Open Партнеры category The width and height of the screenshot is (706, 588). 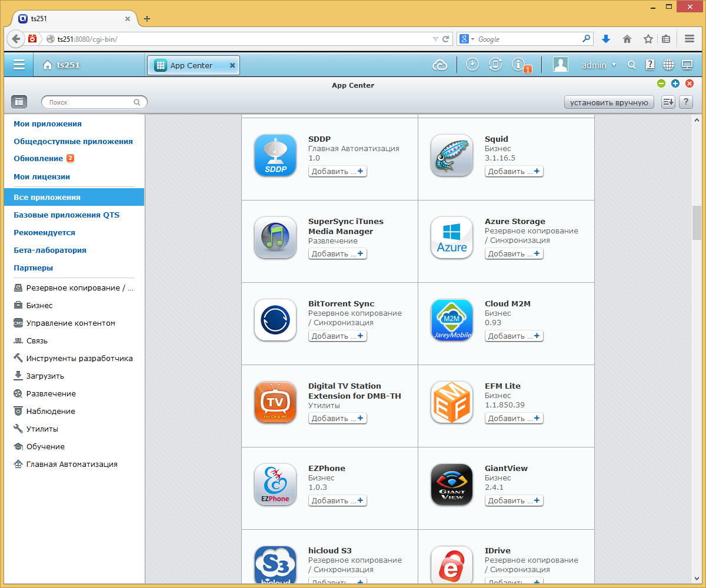pos(33,268)
